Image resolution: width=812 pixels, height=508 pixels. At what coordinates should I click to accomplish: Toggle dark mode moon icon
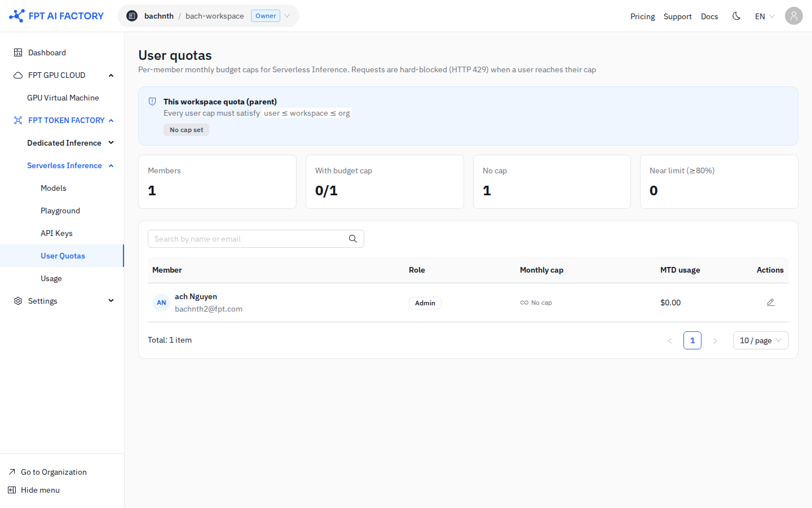click(x=736, y=16)
